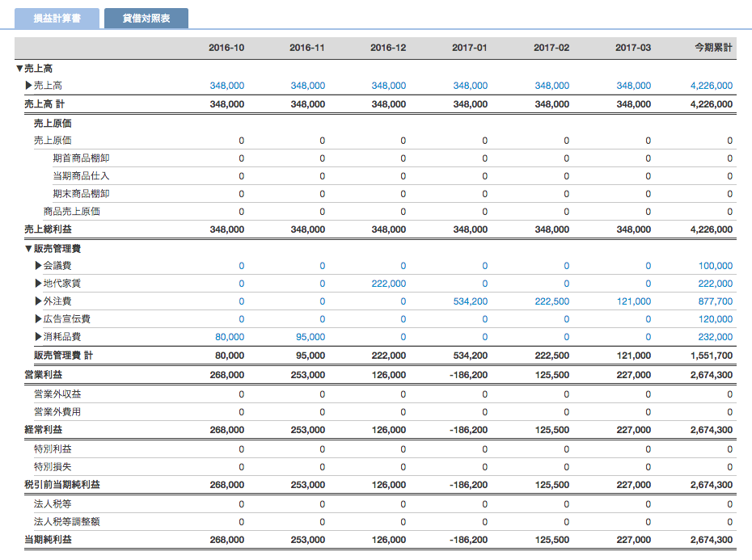Click the 販売管理費 計 row label
Screen dimensions: 752x560
click(x=63, y=356)
